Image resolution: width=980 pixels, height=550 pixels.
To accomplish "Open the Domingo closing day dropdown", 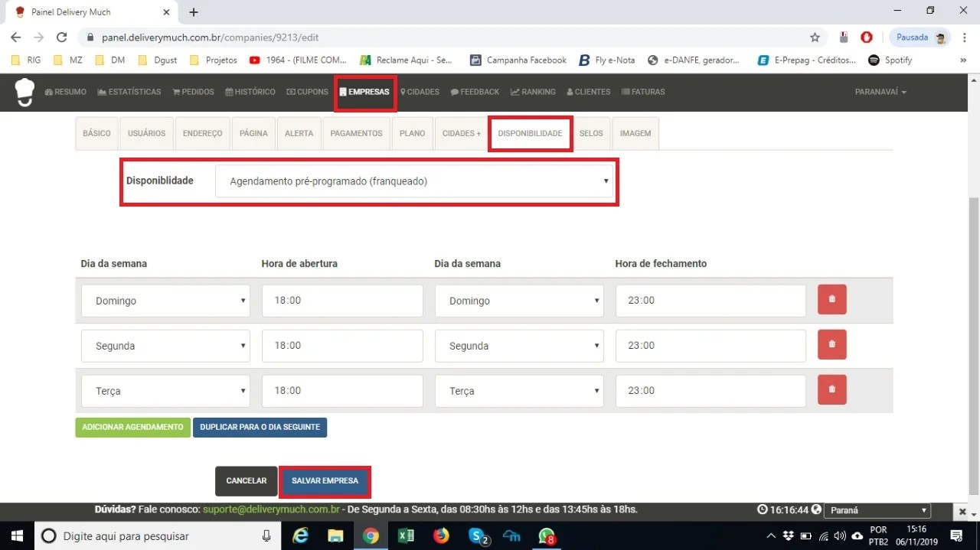I will (x=519, y=301).
